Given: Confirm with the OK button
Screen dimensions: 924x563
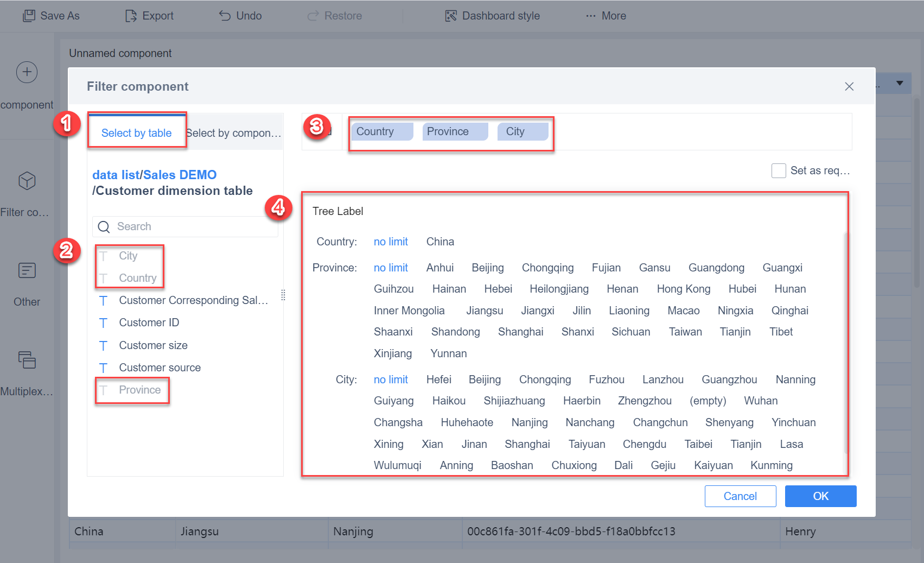Looking at the screenshot, I should [820, 496].
